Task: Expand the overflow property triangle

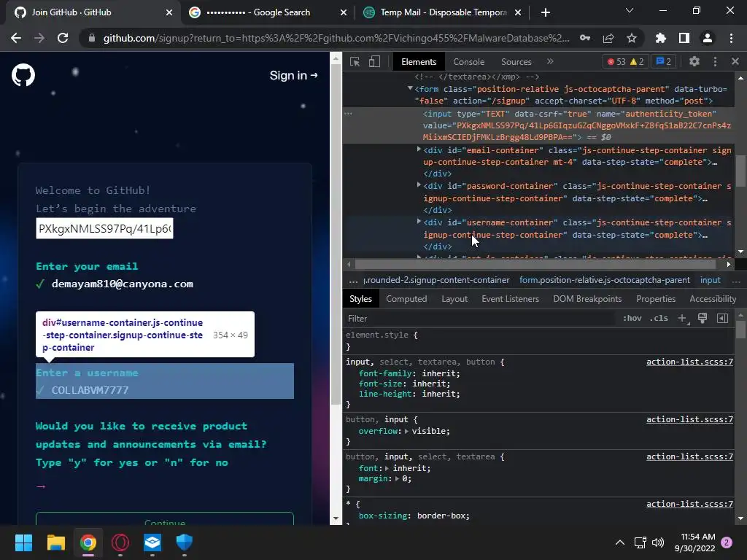Action: (406, 431)
